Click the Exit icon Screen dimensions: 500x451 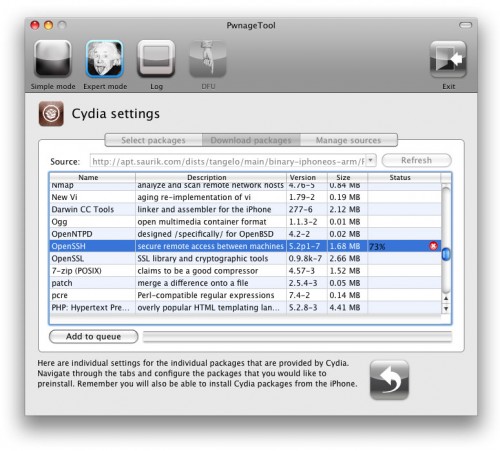click(x=448, y=59)
